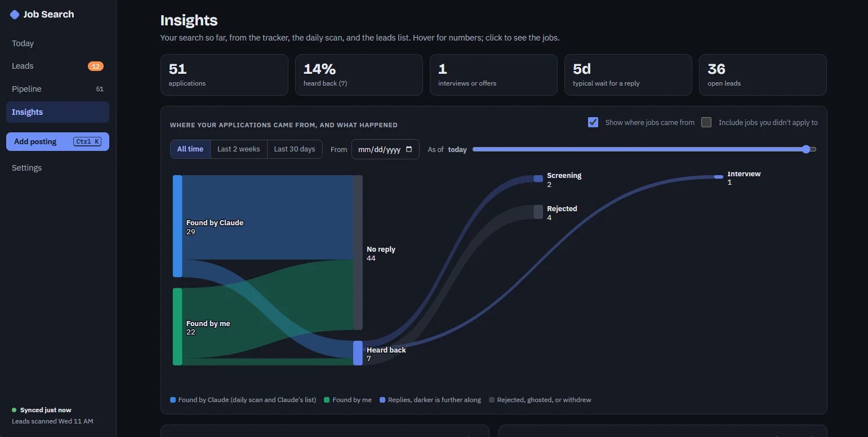Click the 14% heard back stat card
This screenshot has height=437, width=868.
coord(359,75)
